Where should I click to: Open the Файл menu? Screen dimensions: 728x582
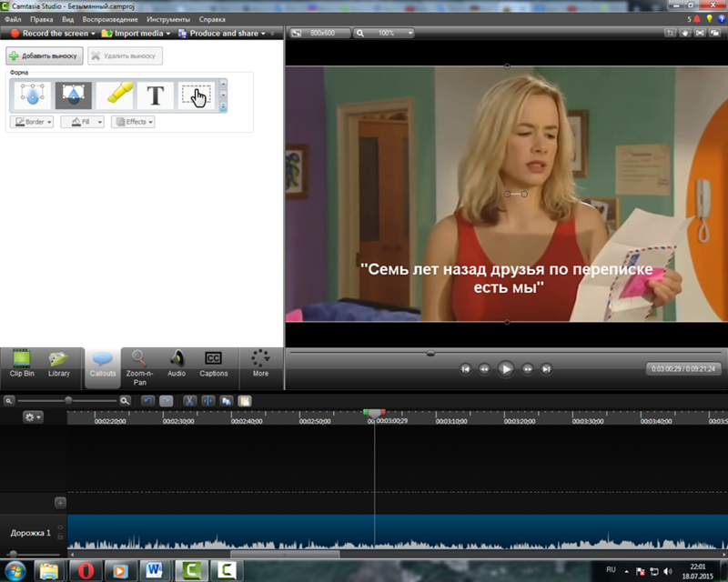point(13,19)
